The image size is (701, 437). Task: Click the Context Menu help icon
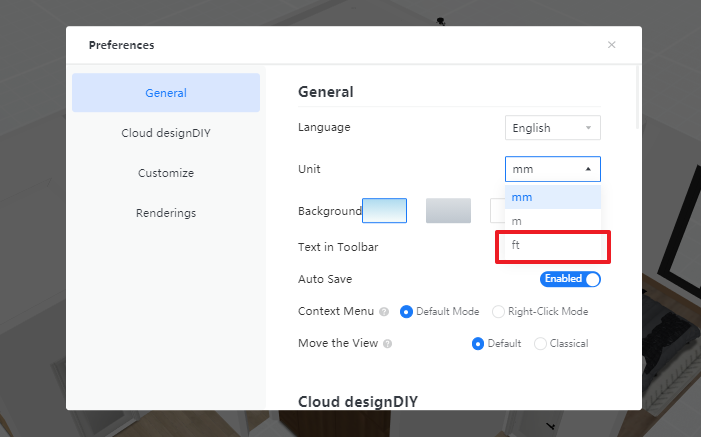pos(384,312)
